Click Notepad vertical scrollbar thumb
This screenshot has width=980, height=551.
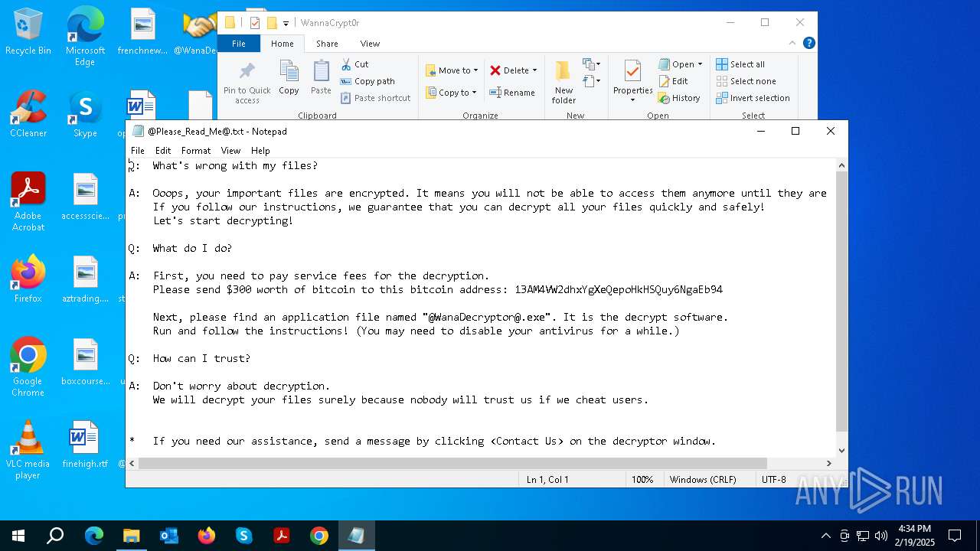841,302
